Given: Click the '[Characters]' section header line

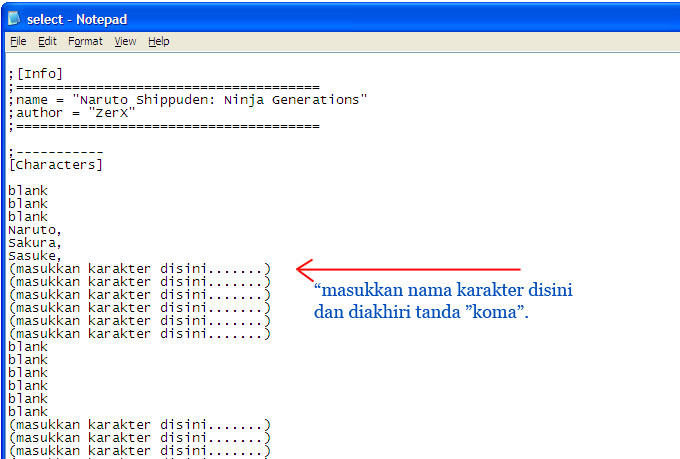Looking at the screenshot, I should tap(56, 165).
